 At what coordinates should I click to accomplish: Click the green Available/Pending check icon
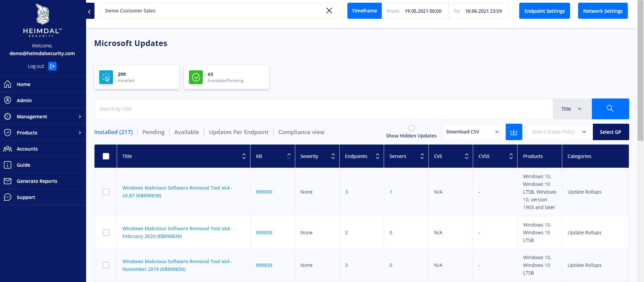196,77
